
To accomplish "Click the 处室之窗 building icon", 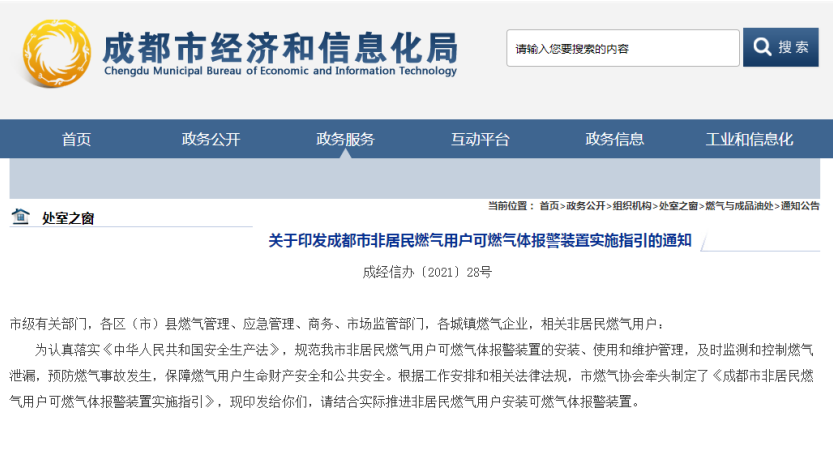I will (20, 216).
